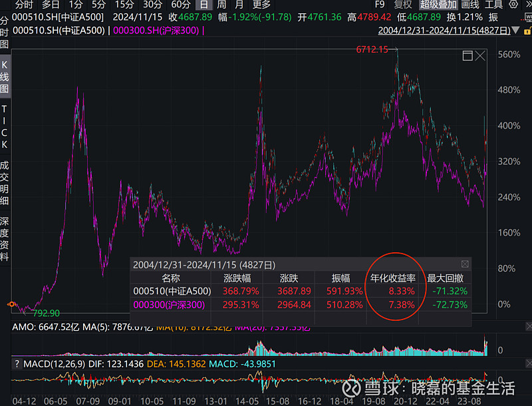The width and height of the screenshot is (532, 406).
Task: Close the overlay comparison chart
Action: click(x=480, y=56)
